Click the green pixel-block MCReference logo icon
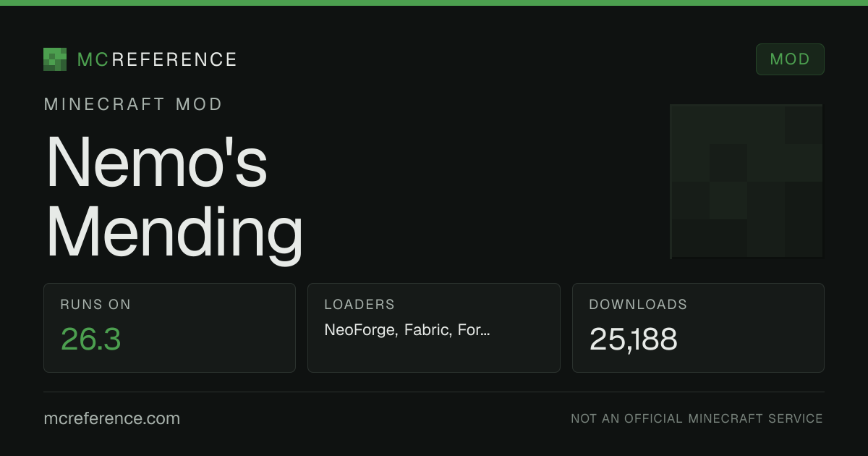The image size is (868, 456). tap(55, 59)
